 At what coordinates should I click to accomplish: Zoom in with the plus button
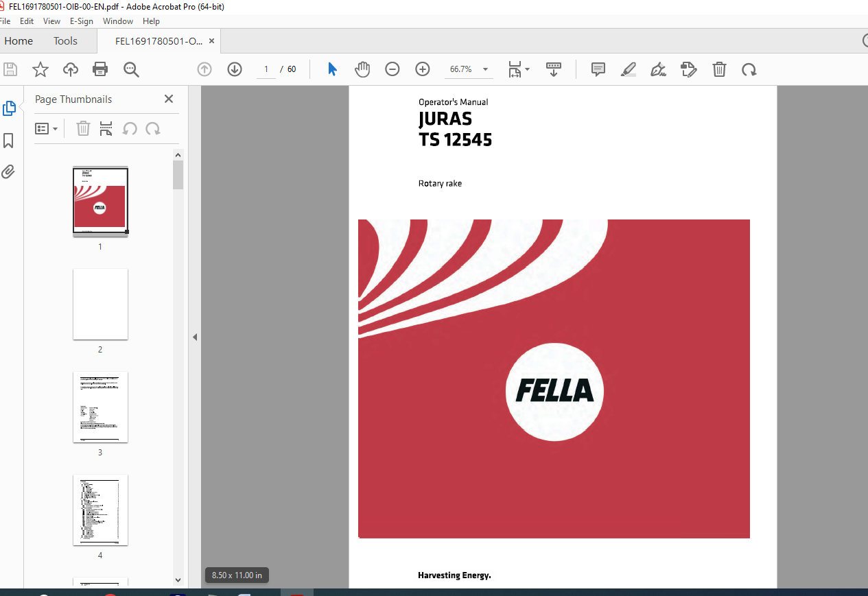[x=423, y=69]
